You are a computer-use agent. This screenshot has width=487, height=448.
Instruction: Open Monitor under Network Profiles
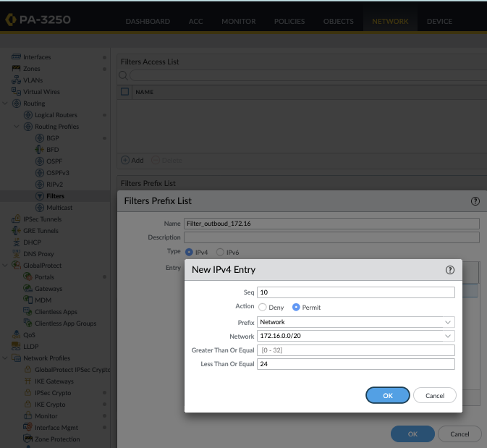coord(46,416)
